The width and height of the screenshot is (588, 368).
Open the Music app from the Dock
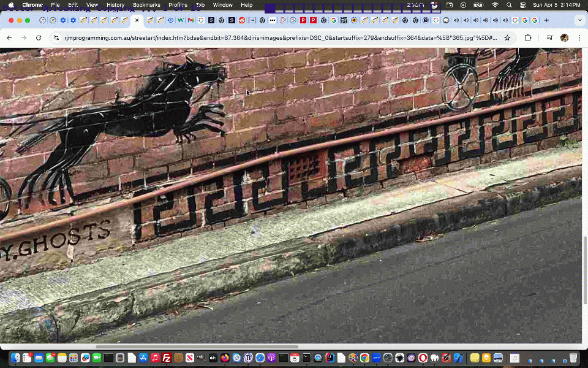(154, 358)
